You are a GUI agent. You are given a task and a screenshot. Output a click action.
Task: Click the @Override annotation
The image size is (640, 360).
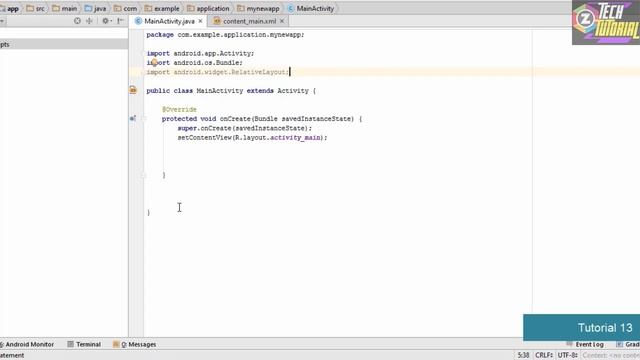pos(179,109)
